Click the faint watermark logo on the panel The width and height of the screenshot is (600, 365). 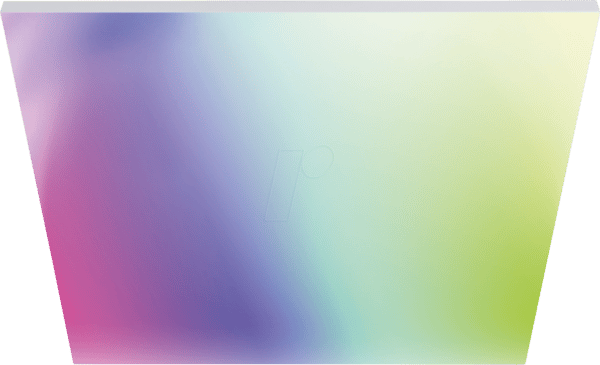pyautogui.click(x=298, y=183)
